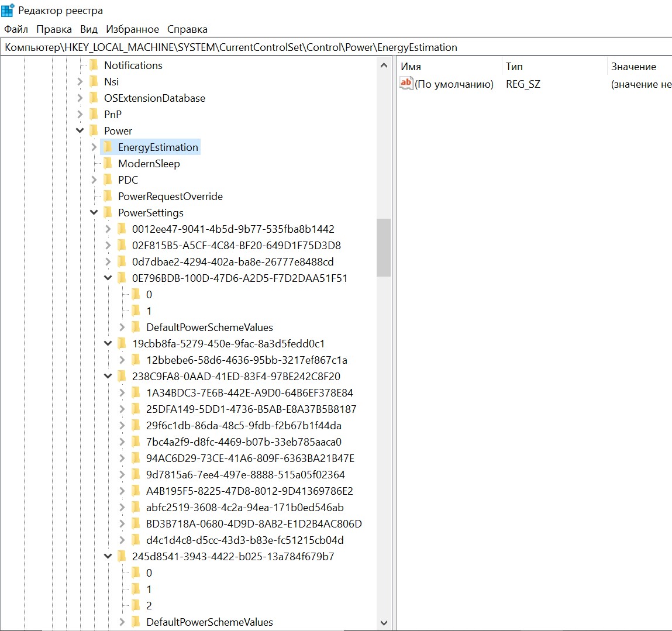Select the (По умолчанию) value name
Image resolution: width=672 pixels, height=631 pixels.
pyautogui.click(x=454, y=84)
